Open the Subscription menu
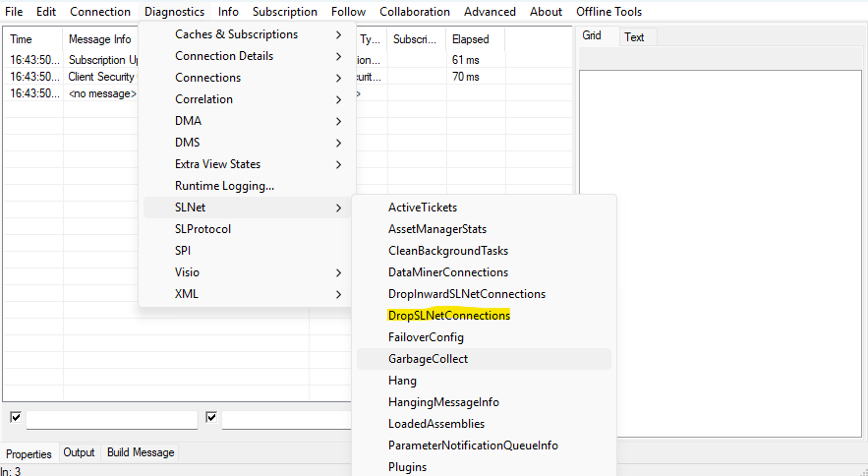Viewport: 868px width, 476px height. pyautogui.click(x=285, y=12)
